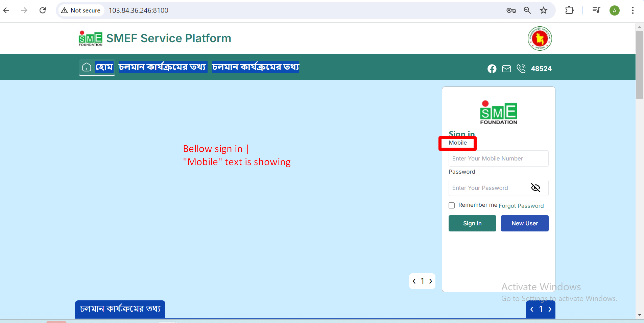Go back with browser back arrow
The image size is (644, 323).
6,10
